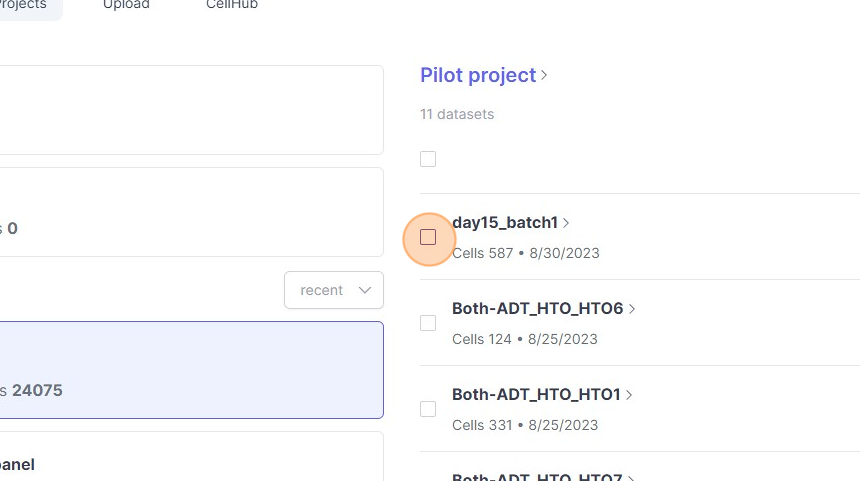This screenshot has height=481, width=860.
Task: Click chevron beside day15_batch1
Action: coord(566,223)
